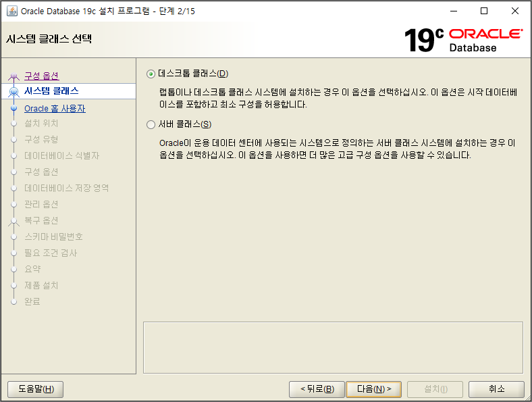Click the 데이터베이스 식별자 step text
This screenshot has width=532, height=402.
(61, 155)
